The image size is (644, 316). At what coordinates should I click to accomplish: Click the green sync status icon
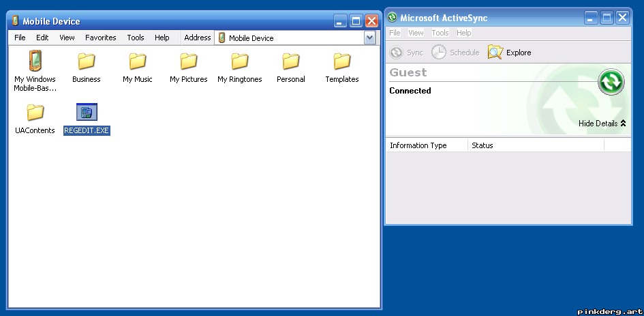point(611,82)
